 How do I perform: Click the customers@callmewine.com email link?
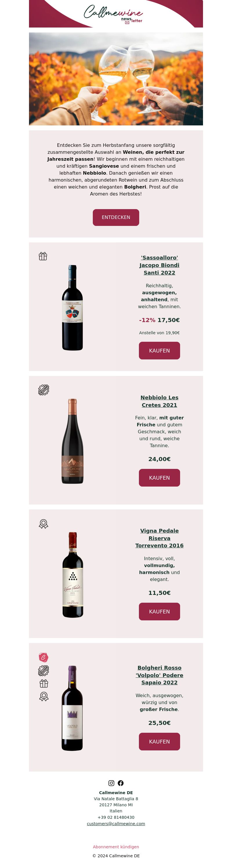116,823
